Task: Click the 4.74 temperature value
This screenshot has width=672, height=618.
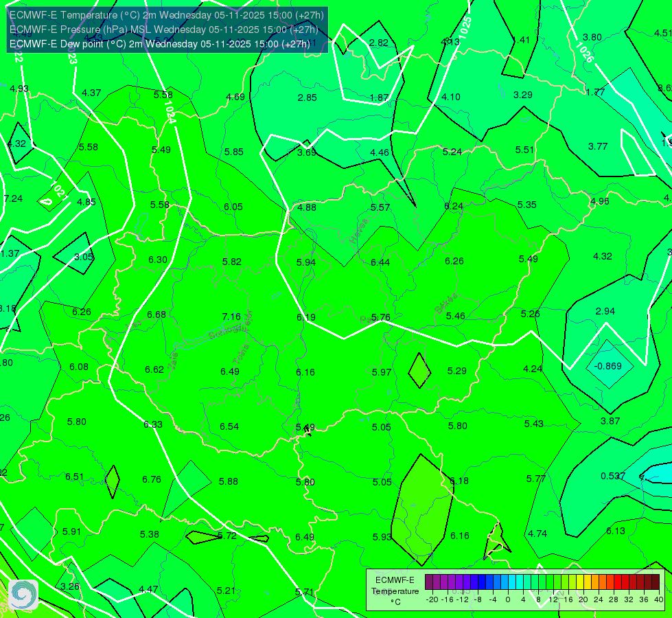Action: pyautogui.click(x=537, y=534)
